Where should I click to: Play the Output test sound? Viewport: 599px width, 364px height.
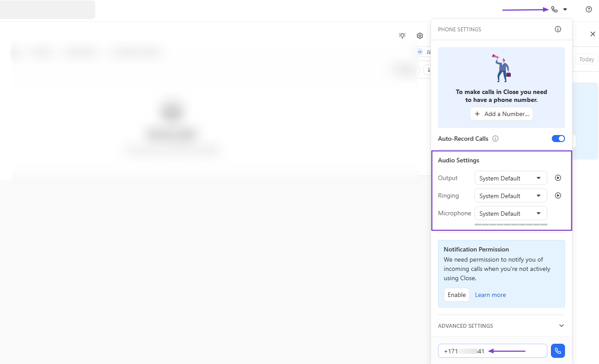point(558,178)
